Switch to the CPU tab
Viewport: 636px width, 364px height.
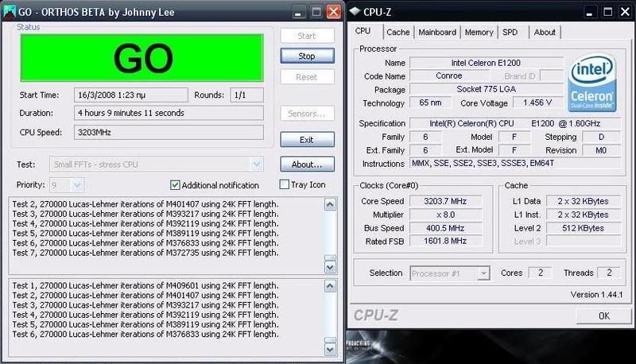tap(363, 31)
